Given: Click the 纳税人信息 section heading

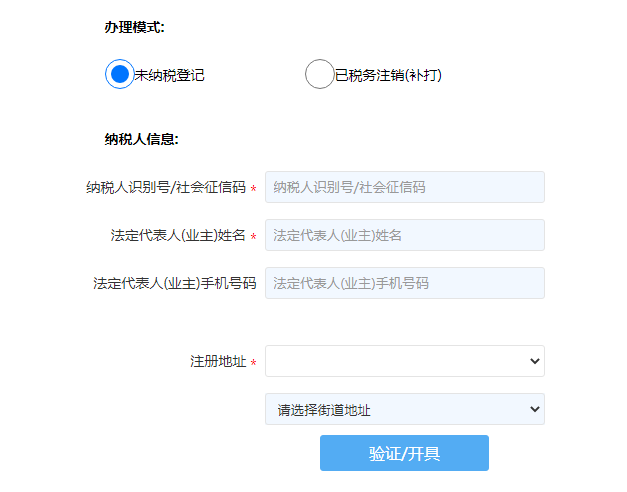Looking at the screenshot, I should click(141, 139).
